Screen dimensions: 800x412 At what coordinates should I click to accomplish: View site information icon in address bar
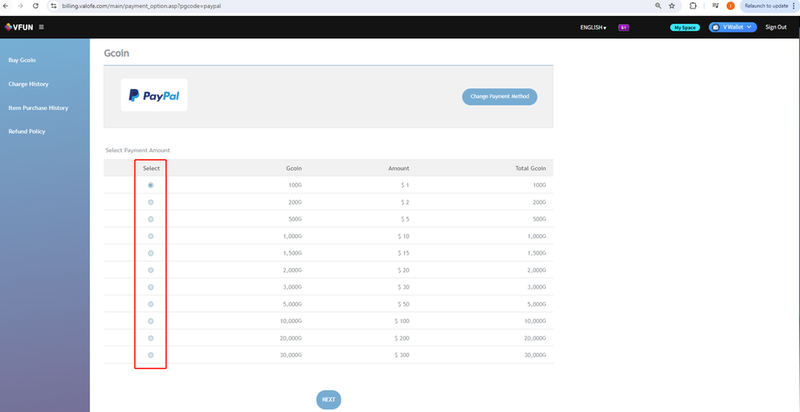click(54, 6)
